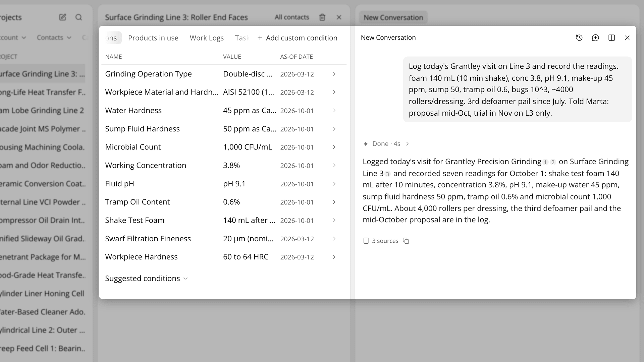Click the Workpiece Hardness value 60 to 64 HRC
This screenshot has height=362, width=644.
pos(246,257)
